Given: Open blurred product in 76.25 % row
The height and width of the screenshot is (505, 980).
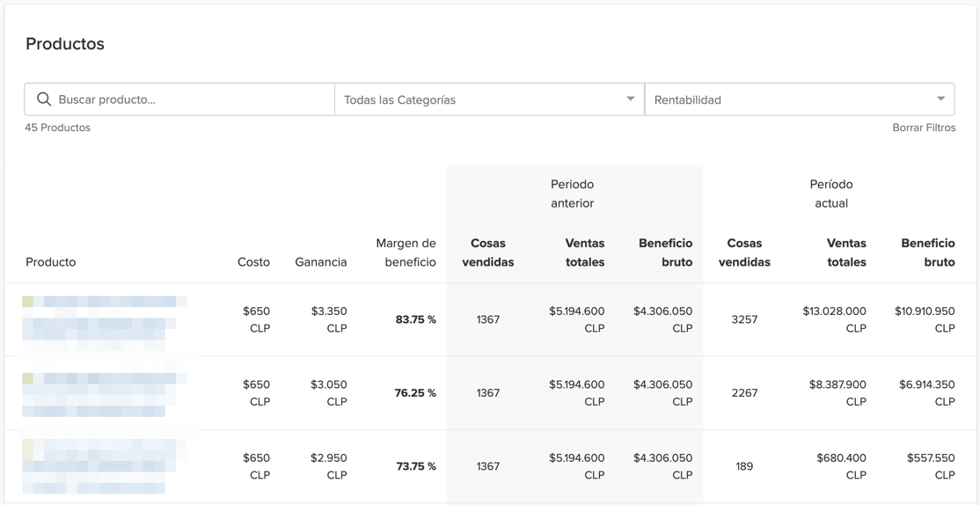Looking at the screenshot, I should point(105,394).
